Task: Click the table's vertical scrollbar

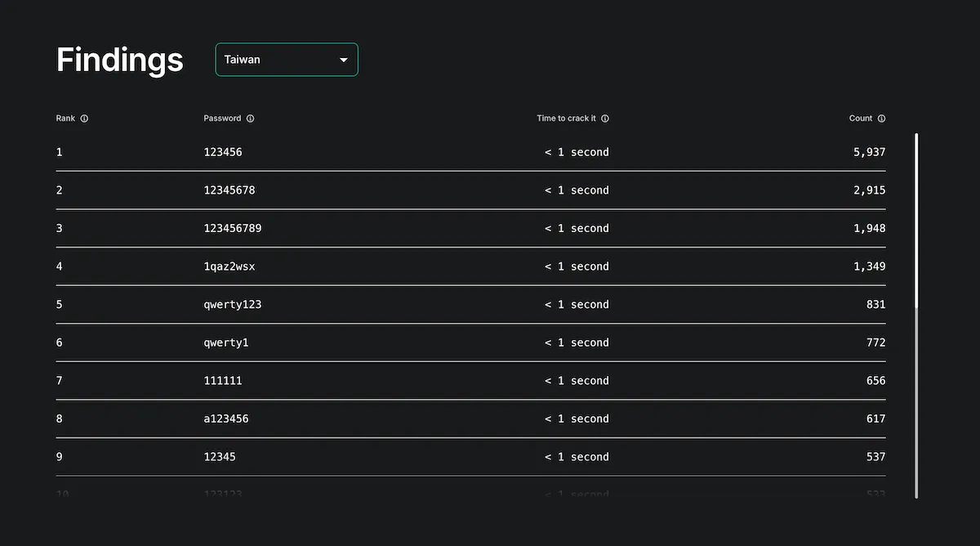Action: click(916, 316)
